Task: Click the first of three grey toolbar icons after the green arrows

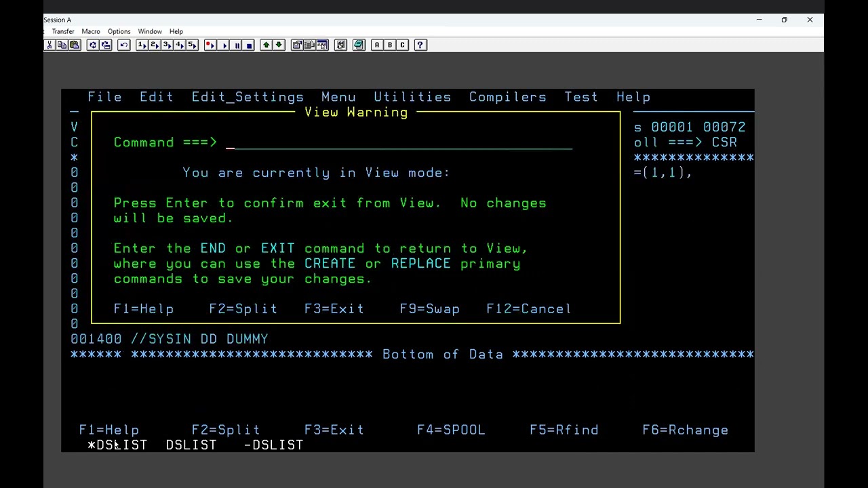Action: (x=297, y=45)
